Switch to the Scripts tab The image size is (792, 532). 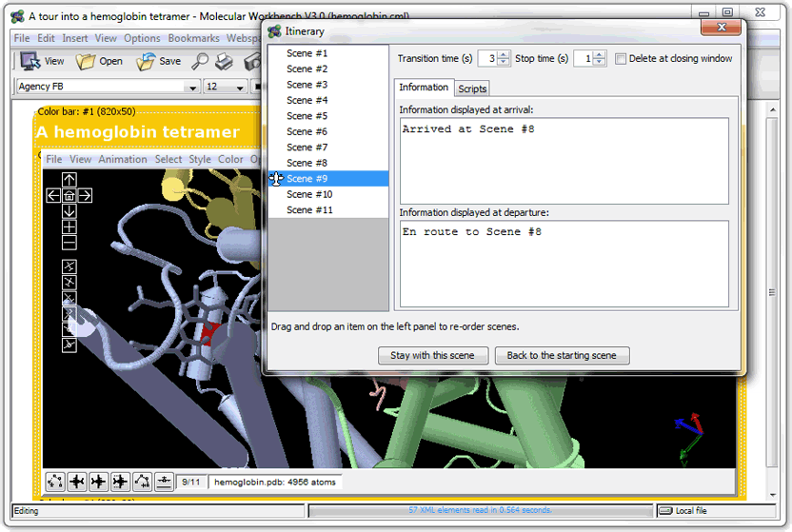click(472, 89)
